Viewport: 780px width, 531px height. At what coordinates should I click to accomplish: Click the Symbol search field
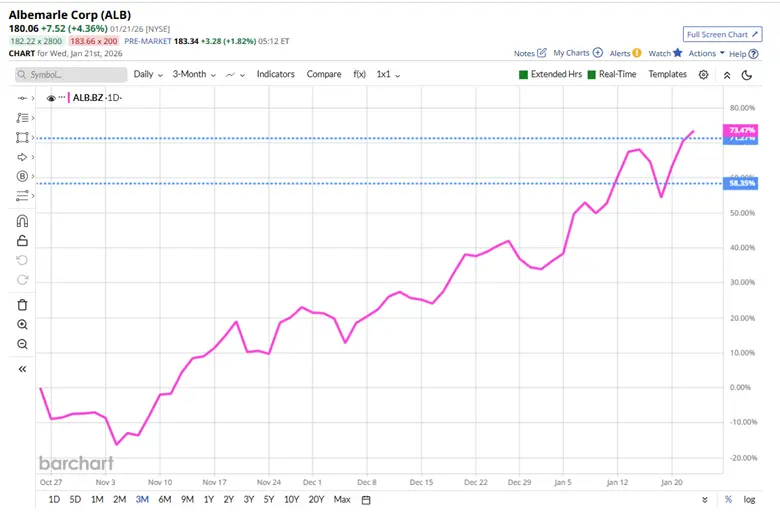click(x=71, y=75)
